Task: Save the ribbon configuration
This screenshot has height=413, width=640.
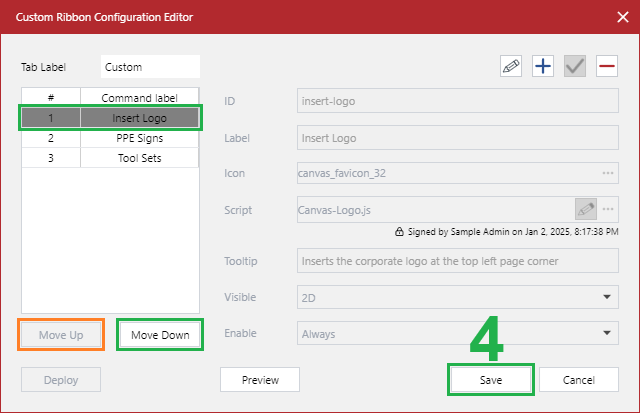Action: coord(490,380)
